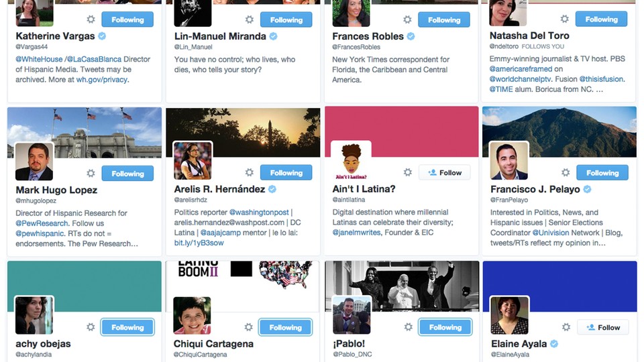Screen dimensions: 644x362
Task: Open the @Univision mention link
Action: (551, 233)
